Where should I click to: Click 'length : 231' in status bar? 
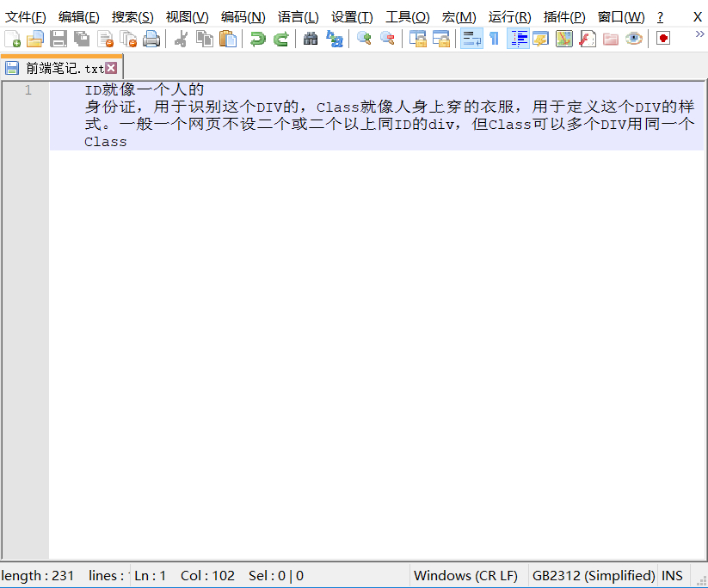38,576
